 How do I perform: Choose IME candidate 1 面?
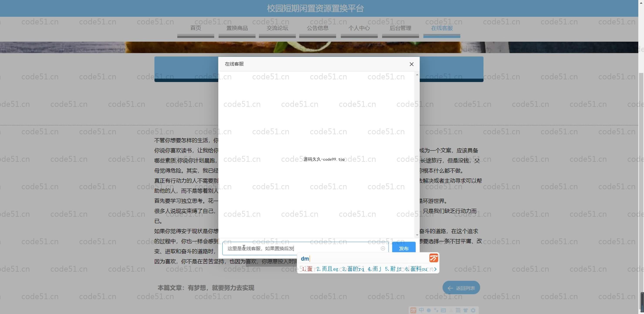click(x=307, y=269)
